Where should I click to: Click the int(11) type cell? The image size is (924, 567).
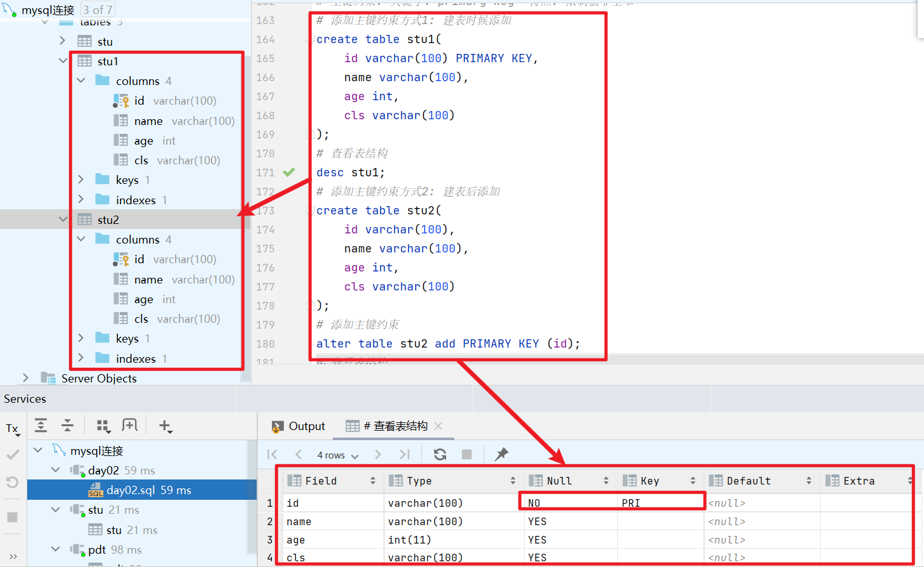click(454, 540)
